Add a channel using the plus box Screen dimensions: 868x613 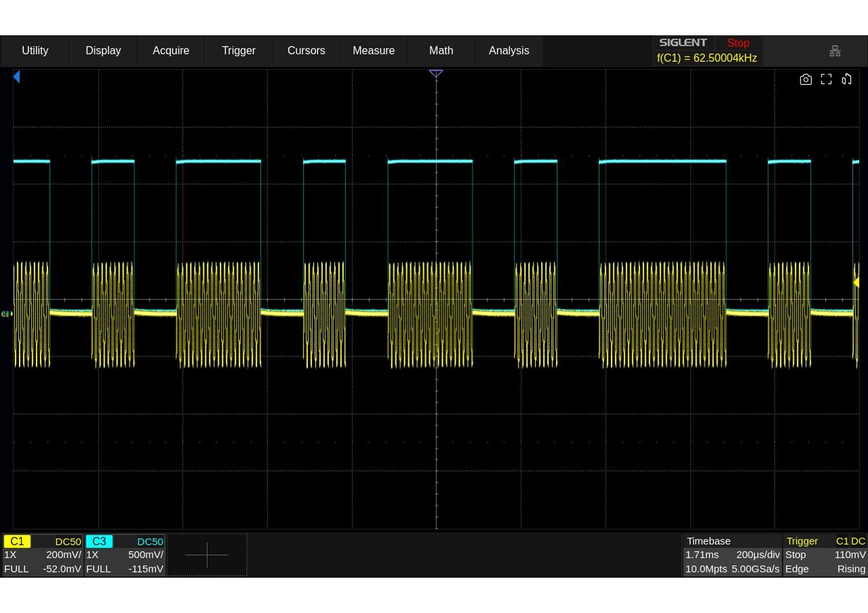click(x=207, y=555)
